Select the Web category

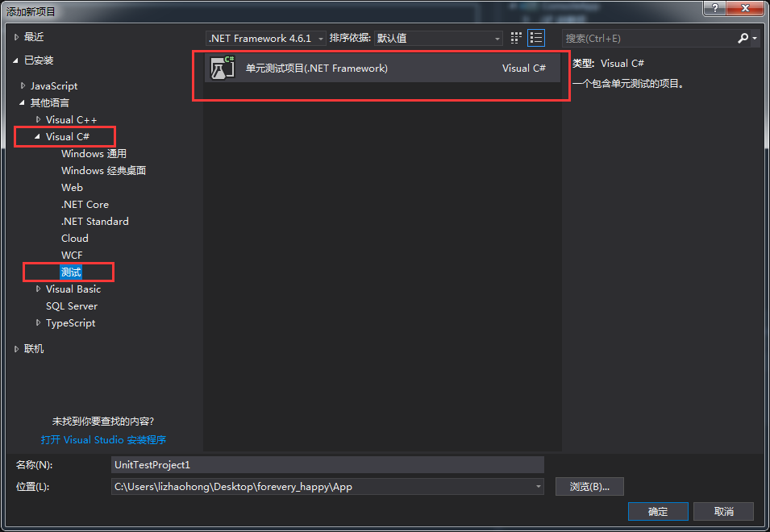[73, 188]
